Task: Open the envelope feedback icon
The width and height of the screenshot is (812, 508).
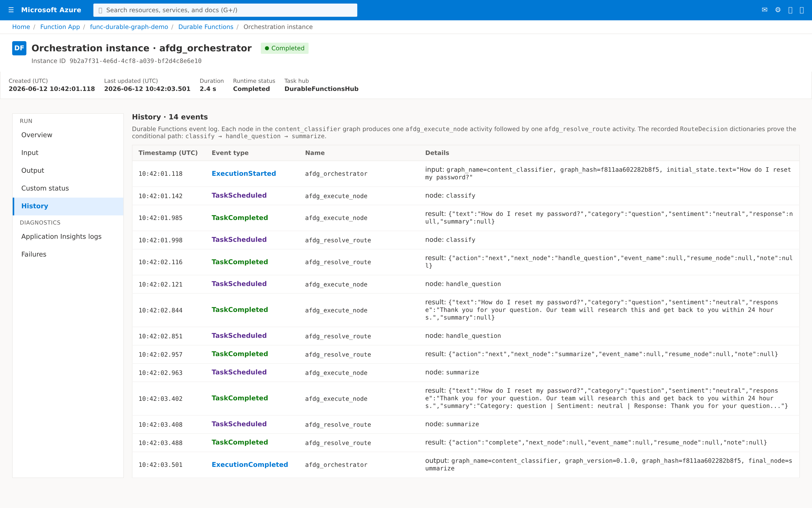Action: tap(765, 10)
